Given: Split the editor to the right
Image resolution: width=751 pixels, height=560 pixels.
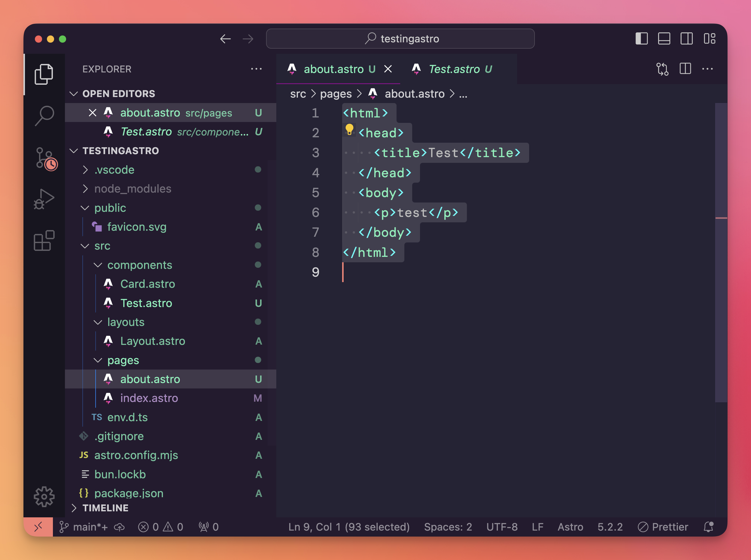Looking at the screenshot, I should (685, 69).
